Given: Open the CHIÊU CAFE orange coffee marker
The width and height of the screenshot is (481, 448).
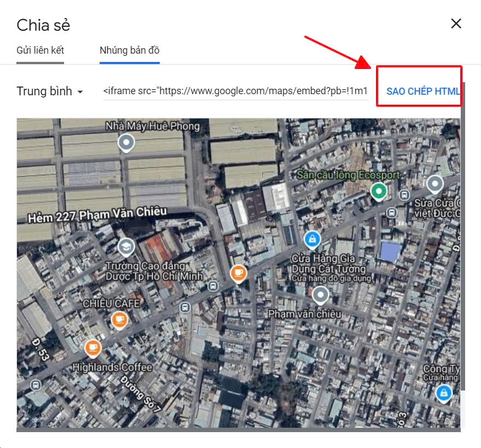Looking at the screenshot, I should point(119,320).
